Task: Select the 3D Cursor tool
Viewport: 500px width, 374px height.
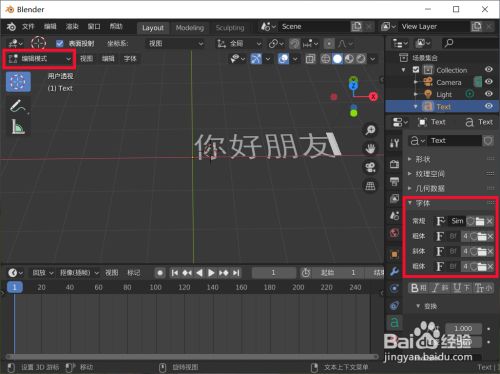Action: [18, 82]
